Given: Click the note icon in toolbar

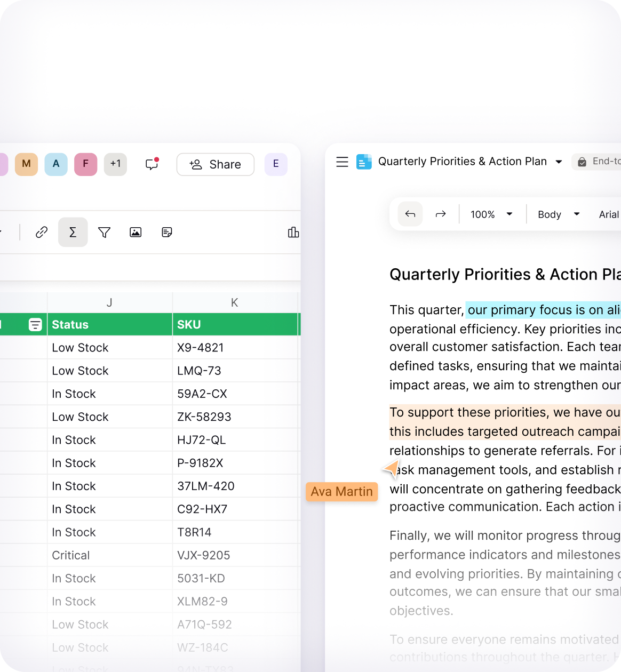Looking at the screenshot, I should click(167, 233).
